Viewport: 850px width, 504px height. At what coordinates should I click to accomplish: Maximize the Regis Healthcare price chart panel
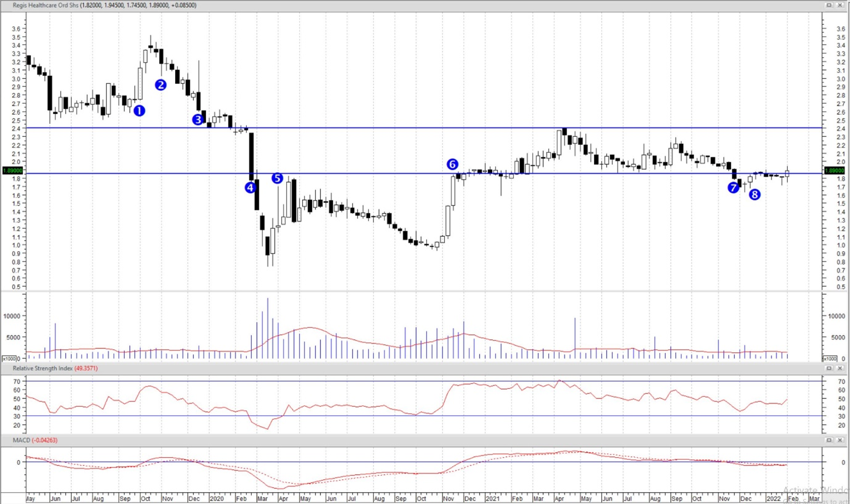pos(830,5)
